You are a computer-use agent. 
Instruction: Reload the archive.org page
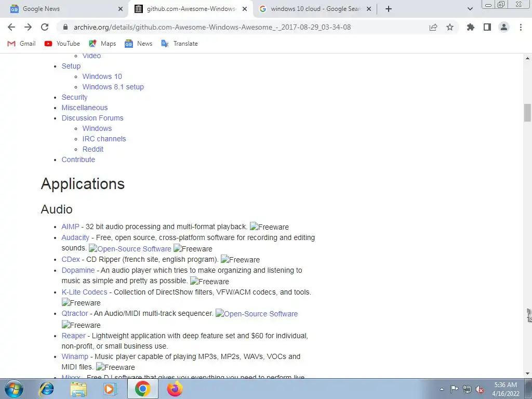45,27
